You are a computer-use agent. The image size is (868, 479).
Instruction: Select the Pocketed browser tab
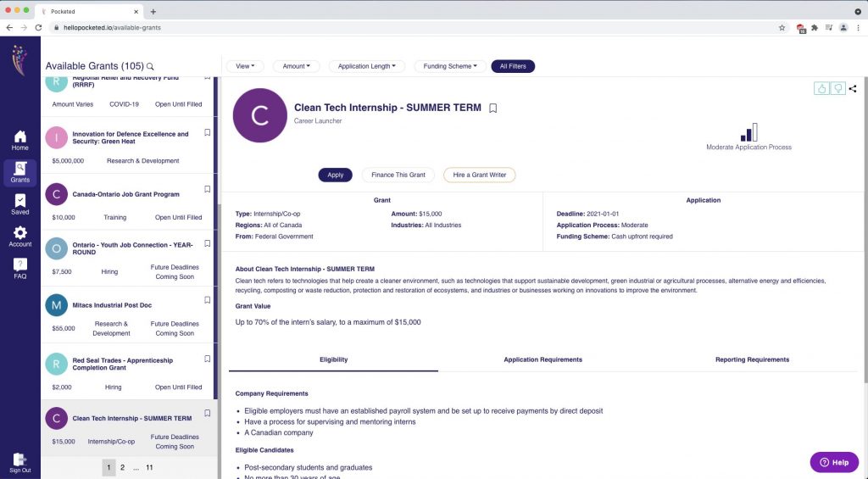88,12
